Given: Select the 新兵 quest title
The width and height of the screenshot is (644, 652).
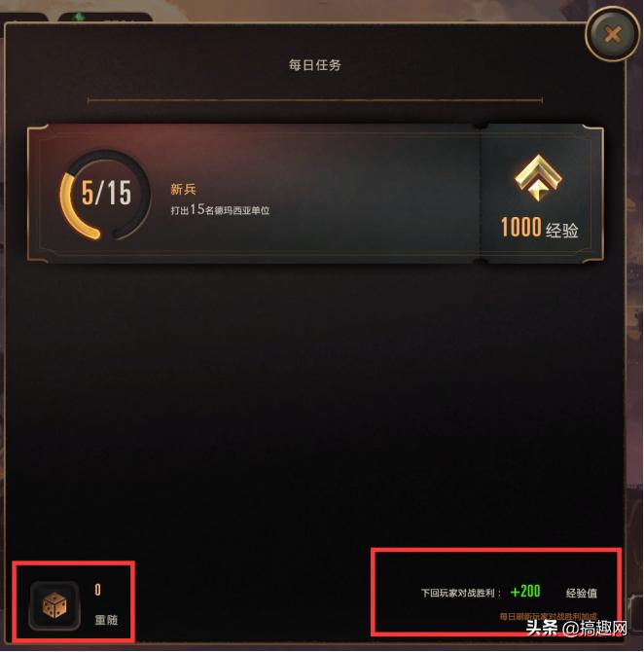Looking at the screenshot, I should [183, 189].
